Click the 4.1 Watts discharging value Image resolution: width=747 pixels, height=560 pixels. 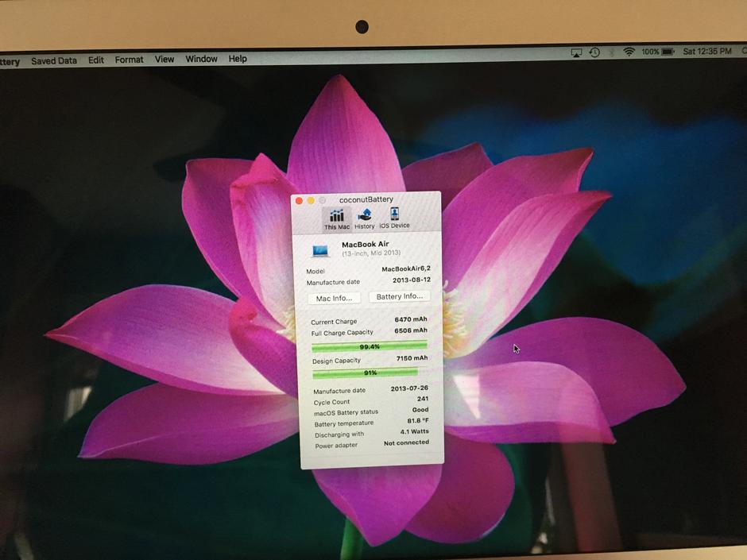tap(415, 431)
